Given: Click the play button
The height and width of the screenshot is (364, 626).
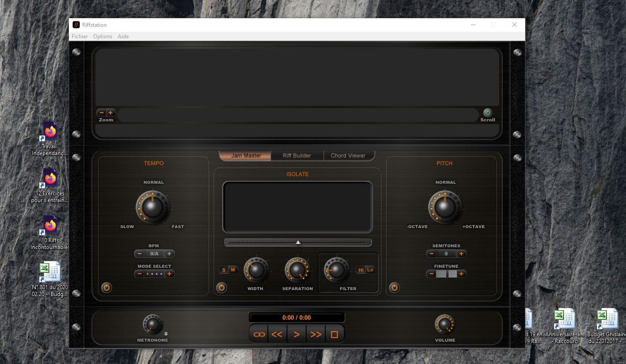Looking at the screenshot, I should pos(297,334).
